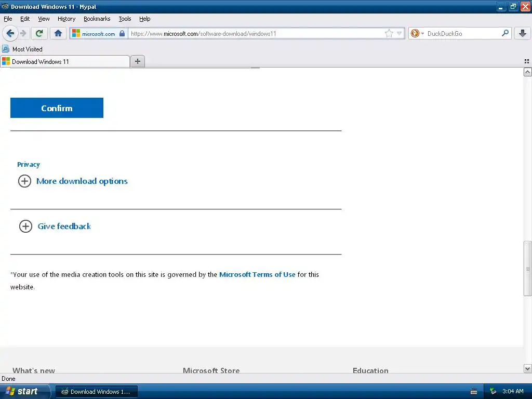Screen dimensions: 532x399
Task: Open the Most Visited bookmarks folder
Action: click(22, 49)
